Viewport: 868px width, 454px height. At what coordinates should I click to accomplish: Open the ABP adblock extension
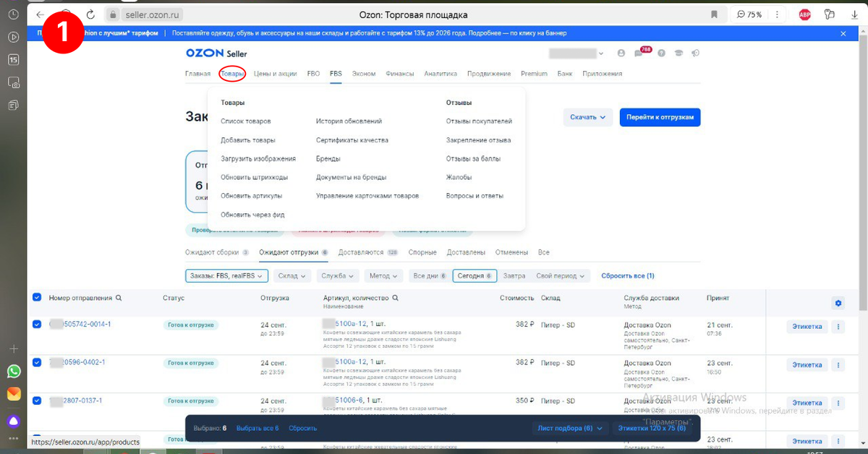click(x=805, y=14)
